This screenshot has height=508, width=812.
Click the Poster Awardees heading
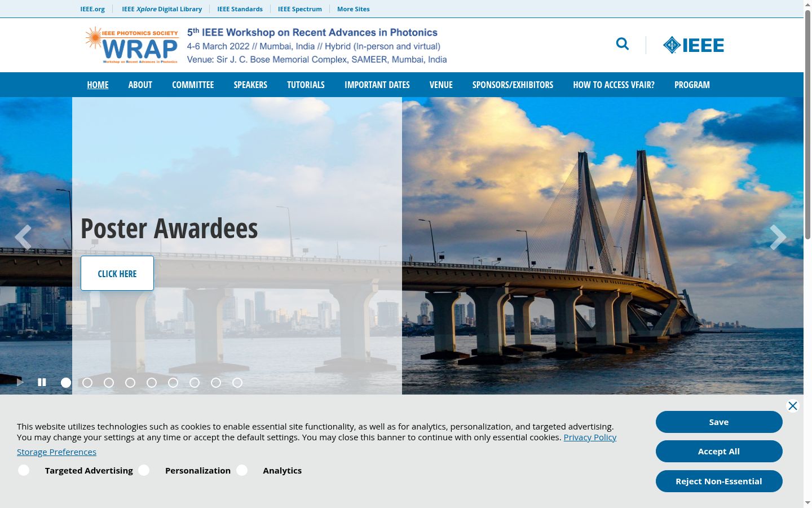[x=169, y=229]
